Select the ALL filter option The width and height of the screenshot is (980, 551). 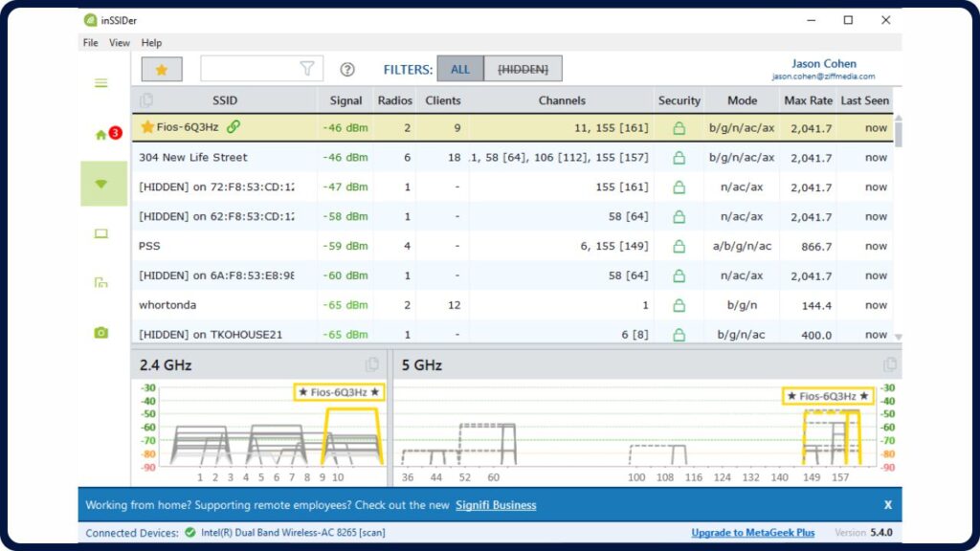460,68
